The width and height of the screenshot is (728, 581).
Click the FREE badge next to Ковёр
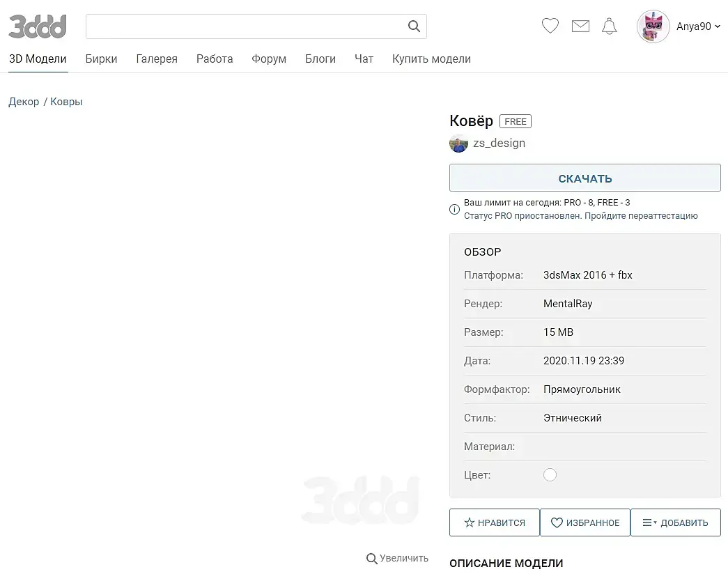coord(516,121)
